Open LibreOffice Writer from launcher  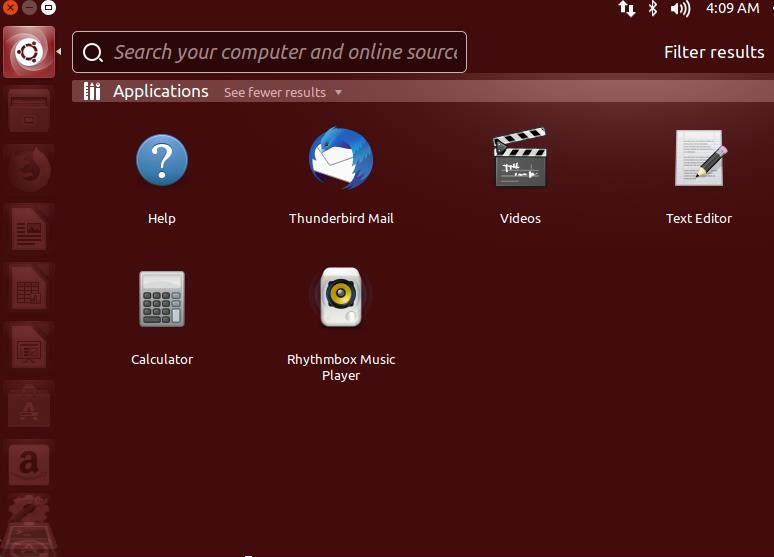[x=29, y=229]
